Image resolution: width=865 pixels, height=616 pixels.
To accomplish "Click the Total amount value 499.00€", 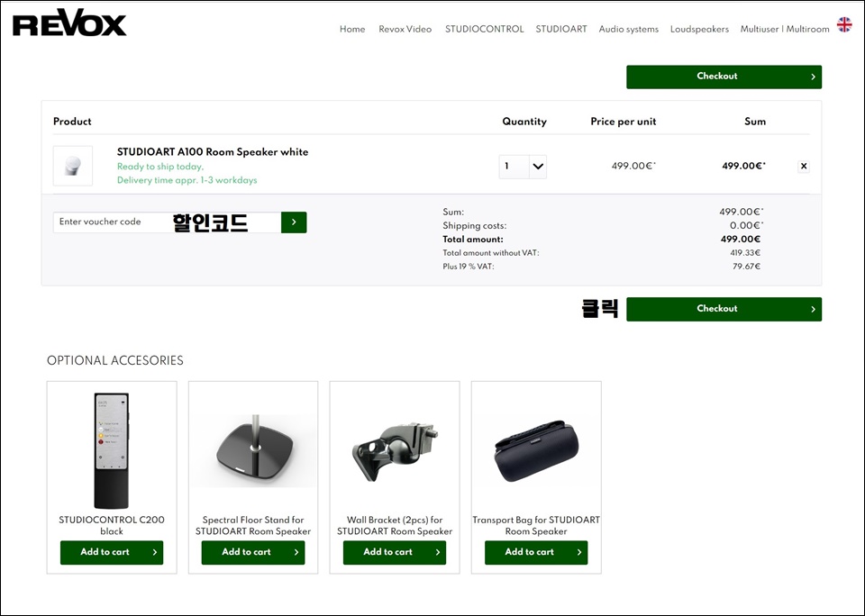I will [741, 240].
